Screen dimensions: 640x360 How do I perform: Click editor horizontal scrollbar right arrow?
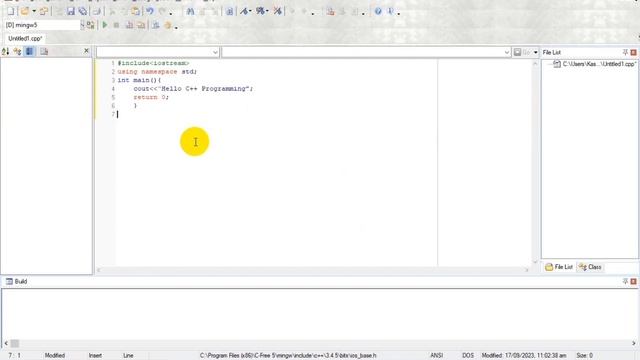(527, 270)
